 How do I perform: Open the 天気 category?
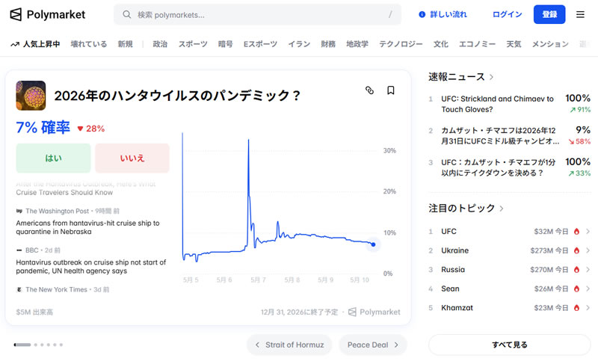pos(514,44)
